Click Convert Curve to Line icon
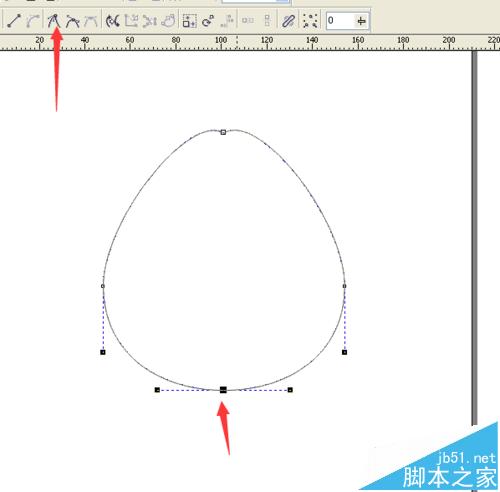Viewport: 500px width, 492px height. (14, 21)
